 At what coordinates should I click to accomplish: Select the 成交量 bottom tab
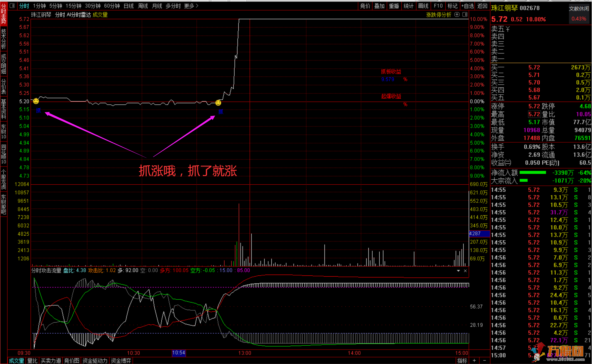click(16, 361)
